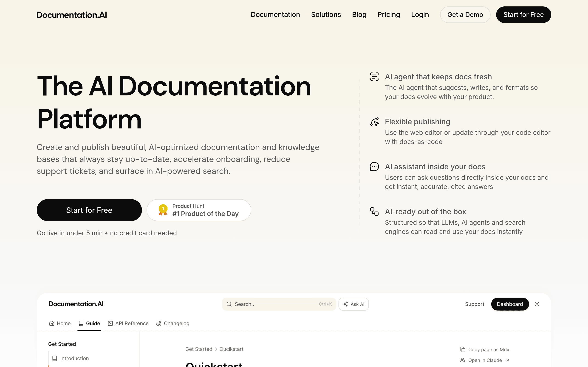Viewport: 588px width, 367px height.
Task: Click the copy icon beside Copy page as Mdx
Action: 463,350
